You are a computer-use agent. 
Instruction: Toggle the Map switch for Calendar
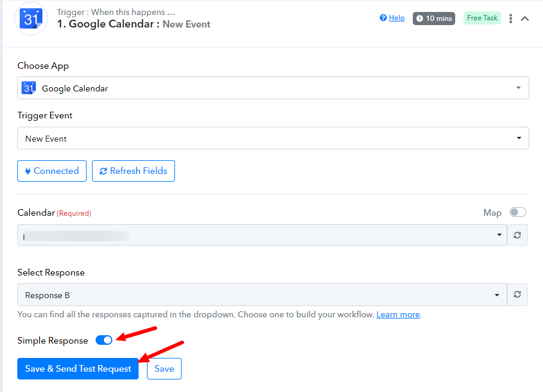tap(518, 212)
